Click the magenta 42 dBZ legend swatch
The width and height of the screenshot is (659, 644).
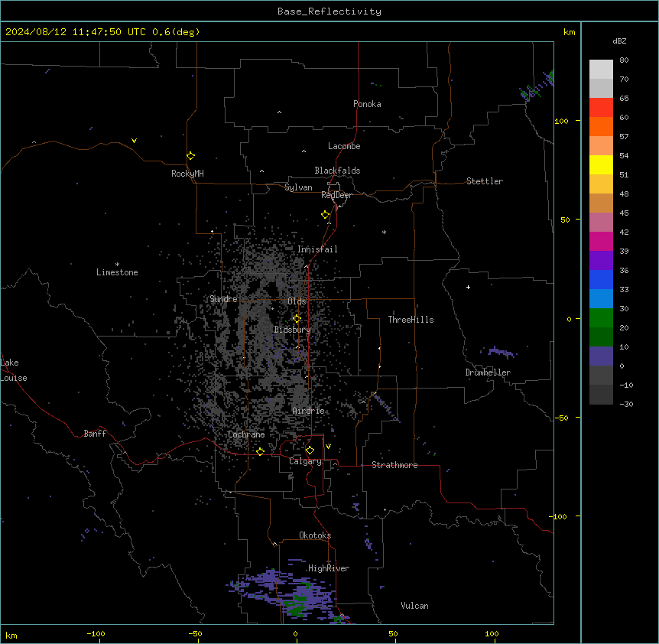click(601, 241)
